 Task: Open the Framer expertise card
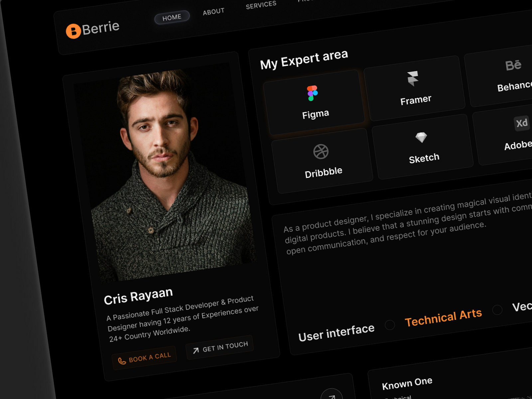pyautogui.click(x=415, y=88)
